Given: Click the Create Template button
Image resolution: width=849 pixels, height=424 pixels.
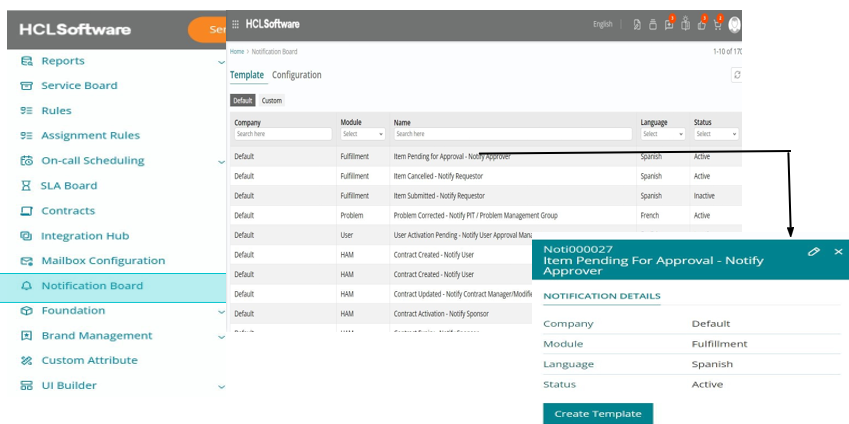Looking at the screenshot, I should (598, 414).
